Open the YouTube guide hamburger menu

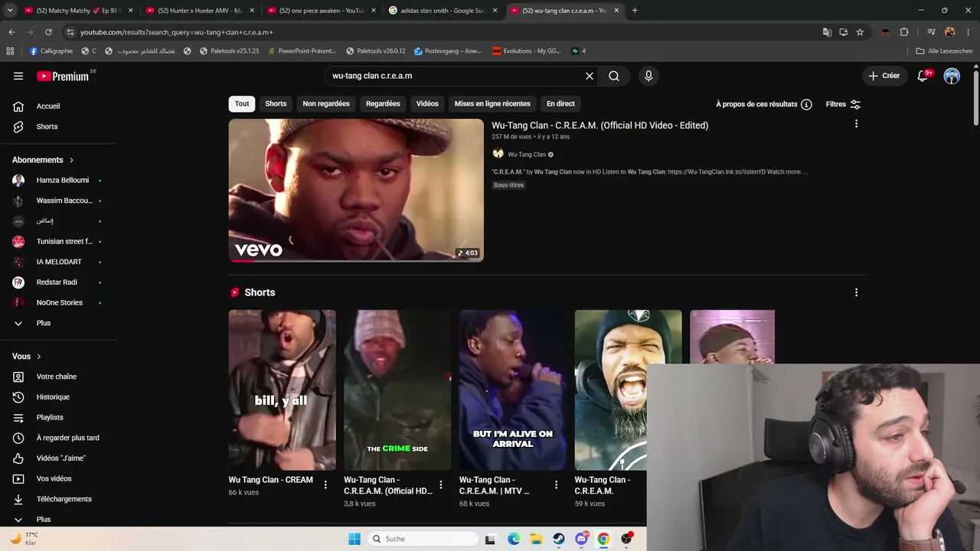(x=18, y=76)
